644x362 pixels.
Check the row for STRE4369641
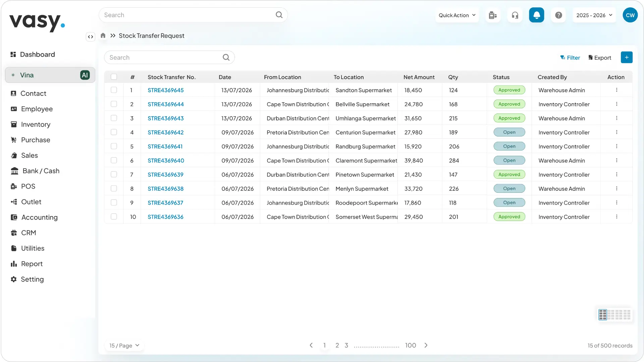pyautogui.click(x=114, y=146)
